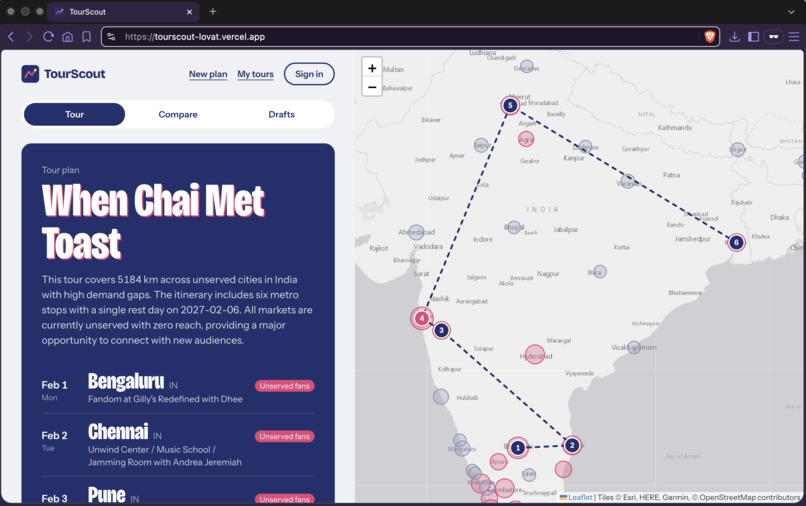The image size is (806, 506).
Task: Click the Kathmandu map label
Action: (675, 128)
